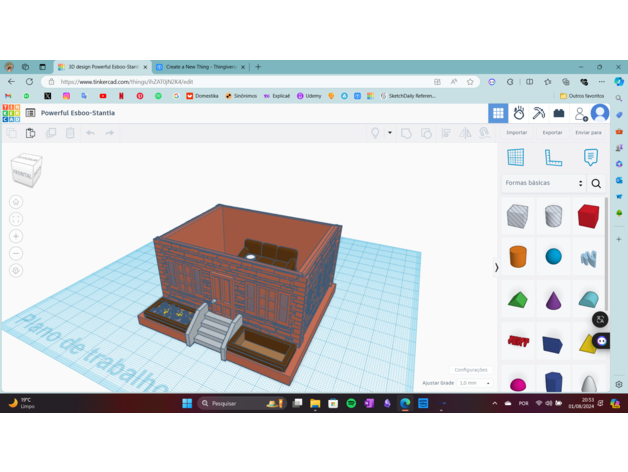628x472 pixels.
Task: Collapse the shapes panel with chevron
Action: (497, 267)
